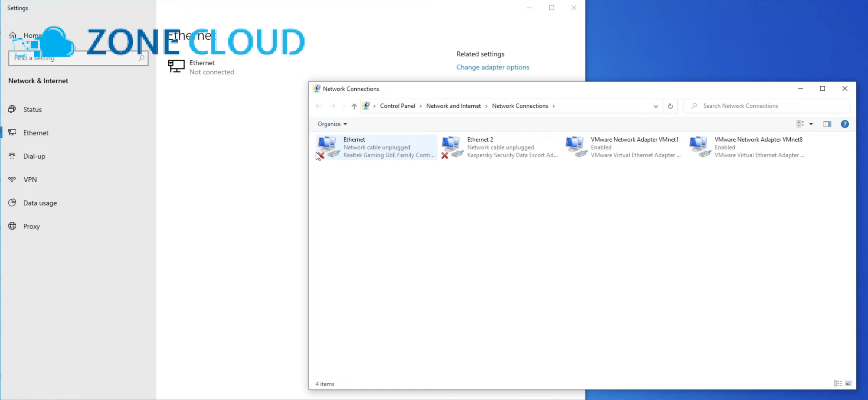Click the Forward arrow in Network Connections
This screenshot has width=868, height=400.
point(333,106)
